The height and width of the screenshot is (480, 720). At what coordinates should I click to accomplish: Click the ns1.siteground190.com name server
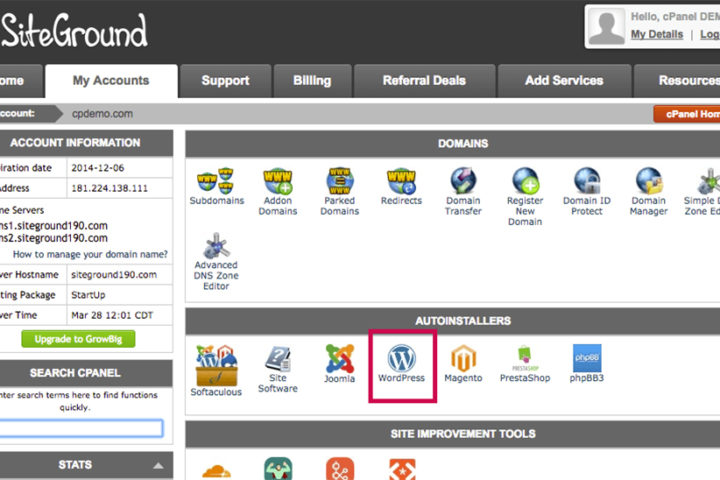click(54, 226)
